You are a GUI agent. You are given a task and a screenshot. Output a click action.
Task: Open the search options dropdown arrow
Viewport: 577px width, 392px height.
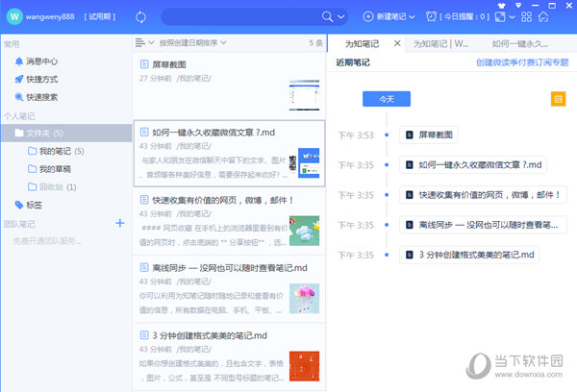tap(342, 17)
